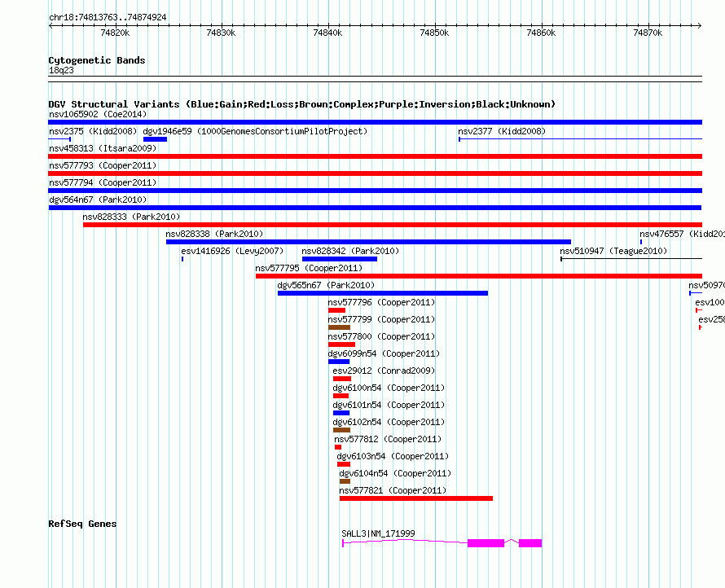Click the dgv6100n54 (Cooper2011) red bar
The height and width of the screenshot is (588, 725).
(x=341, y=396)
